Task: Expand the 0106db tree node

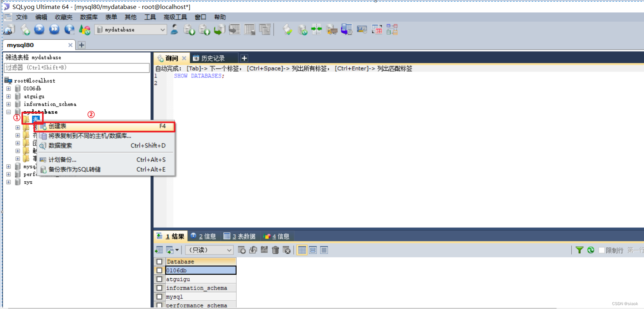Action: (x=9, y=88)
